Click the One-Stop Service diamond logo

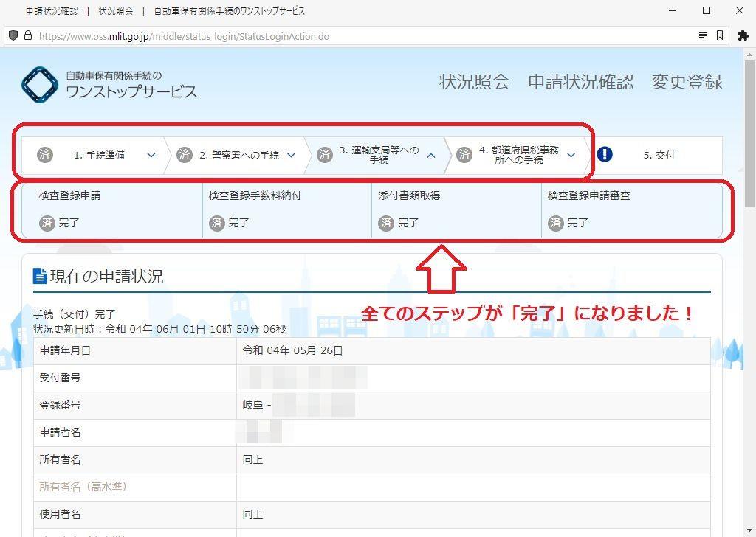point(40,85)
